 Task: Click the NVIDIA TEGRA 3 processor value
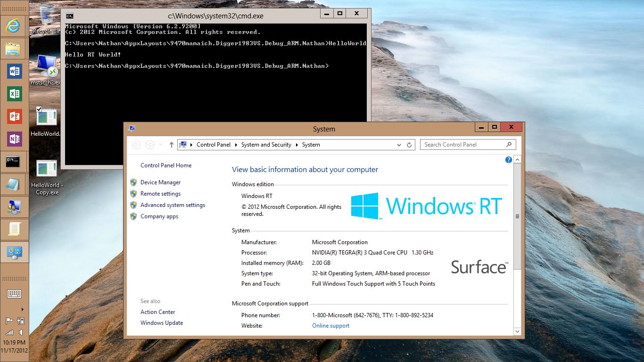coord(372,253)
